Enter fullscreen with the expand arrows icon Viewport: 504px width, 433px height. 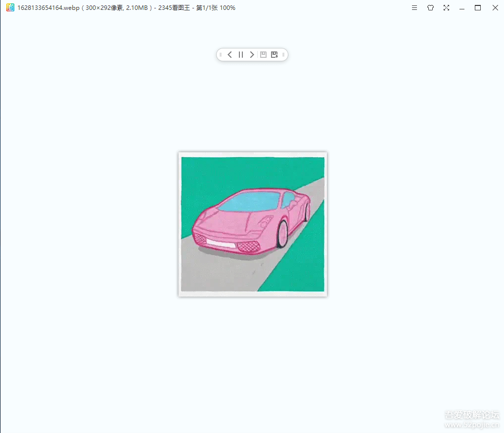446,8
